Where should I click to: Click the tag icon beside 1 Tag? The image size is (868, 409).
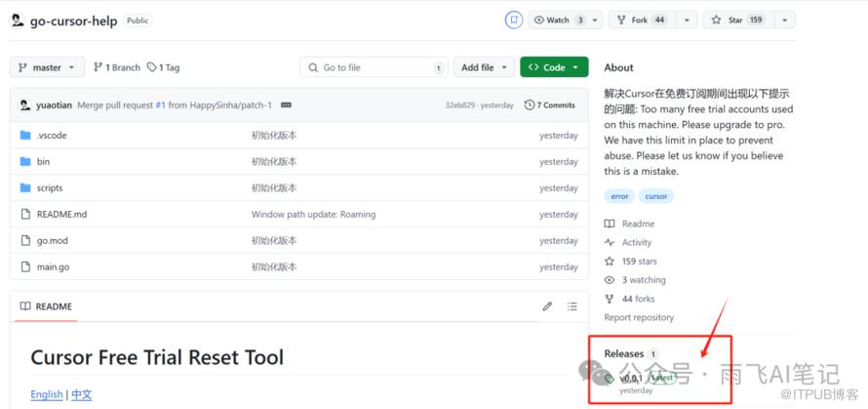152,67
